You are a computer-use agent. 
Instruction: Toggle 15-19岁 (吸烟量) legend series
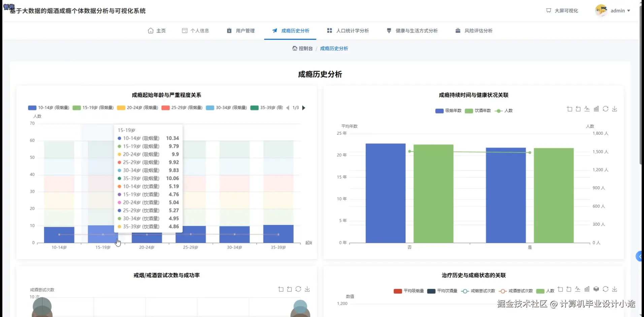(x=93, y=108)
